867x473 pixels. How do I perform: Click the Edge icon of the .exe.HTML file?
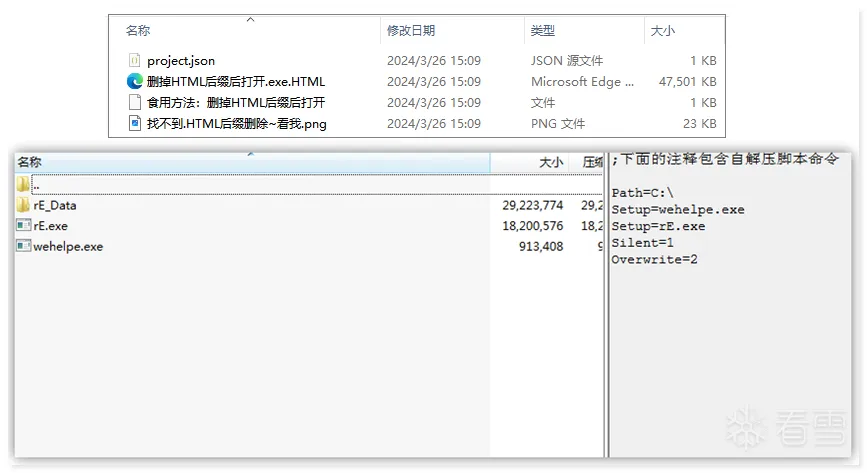pos(134,82)
